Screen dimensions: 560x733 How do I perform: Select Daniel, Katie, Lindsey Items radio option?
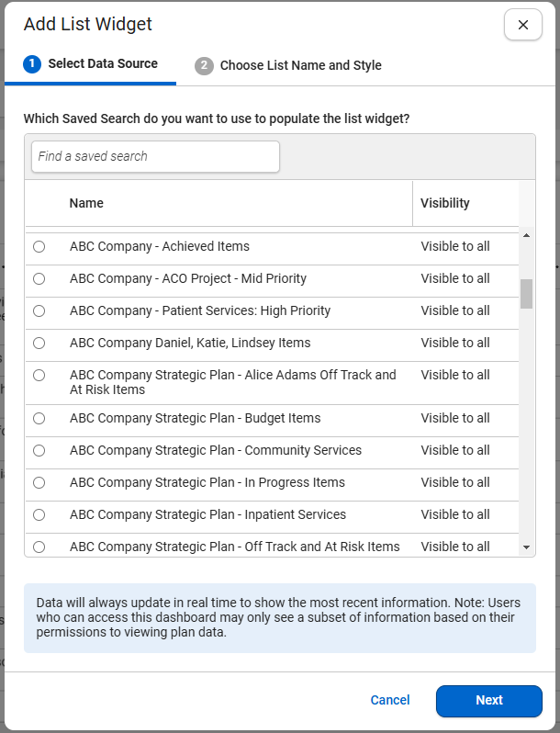coord(39,344)
